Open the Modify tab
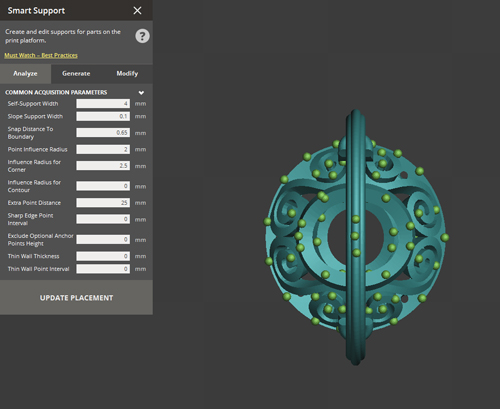This screenshot has height=409, width=500. click(127, 74)
